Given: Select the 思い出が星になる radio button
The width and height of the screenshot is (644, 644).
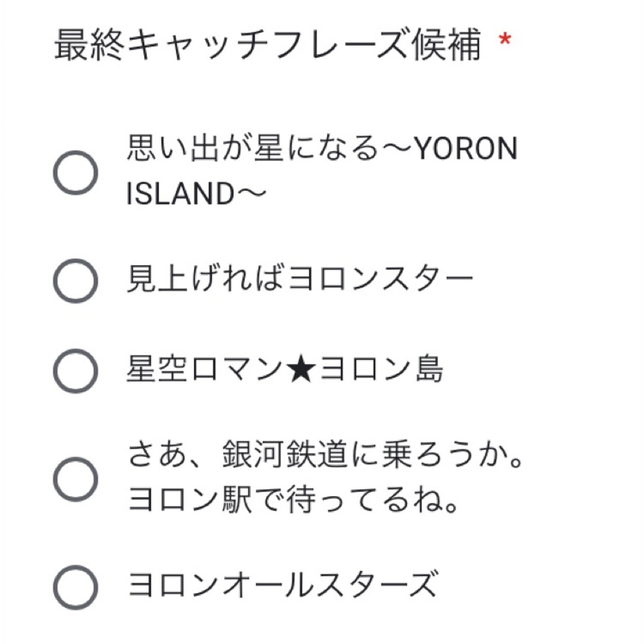Looking at the screenshot, I should (x=75, y=172).
